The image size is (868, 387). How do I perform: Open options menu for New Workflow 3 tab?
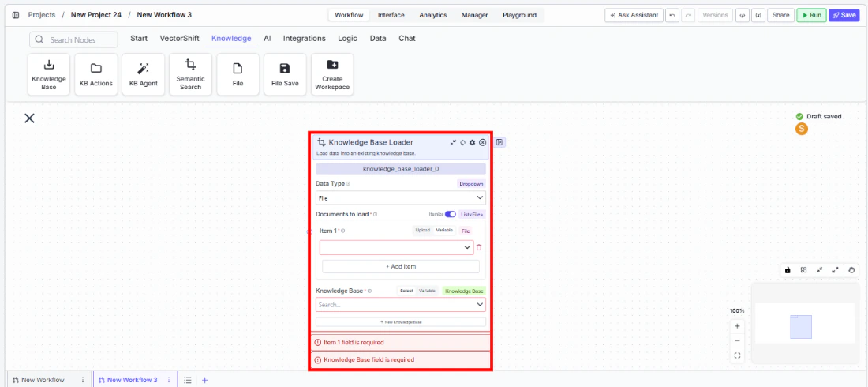coord(169,380)
